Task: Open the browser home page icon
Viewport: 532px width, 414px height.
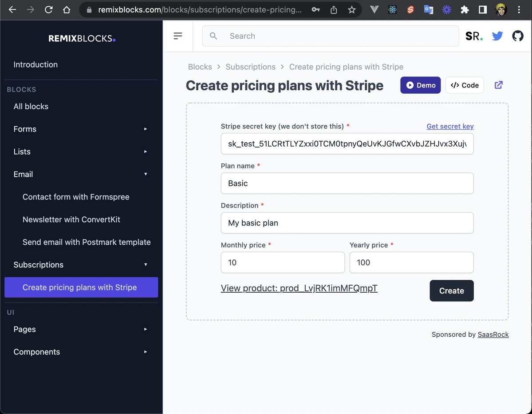Action: coord(67,9)
